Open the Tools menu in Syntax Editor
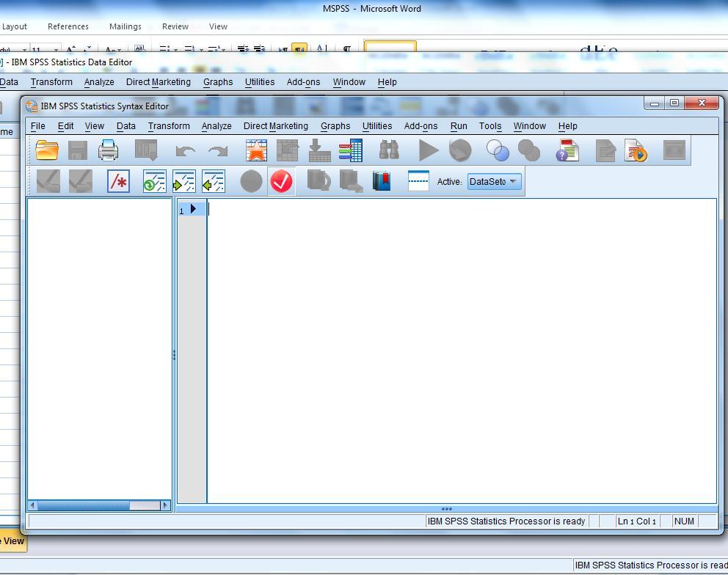728x575 pixels. click(490, 125)
